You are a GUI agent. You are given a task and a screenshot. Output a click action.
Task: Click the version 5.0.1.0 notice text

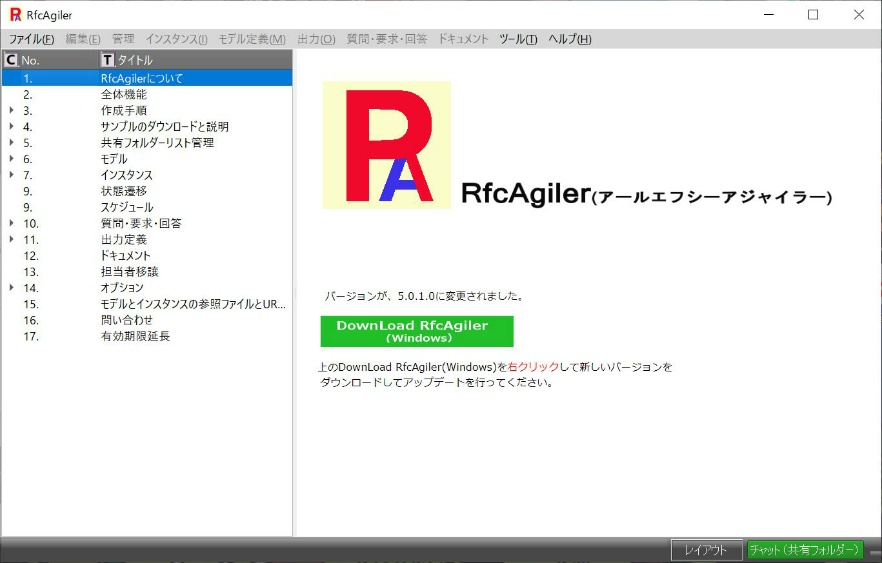pyautogui.click(x=425, y=296)
